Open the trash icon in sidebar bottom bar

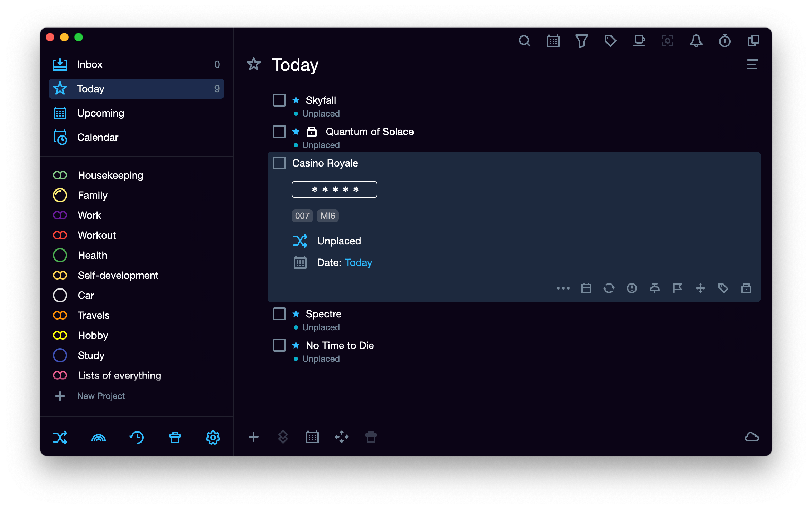(x=175, y=438)
